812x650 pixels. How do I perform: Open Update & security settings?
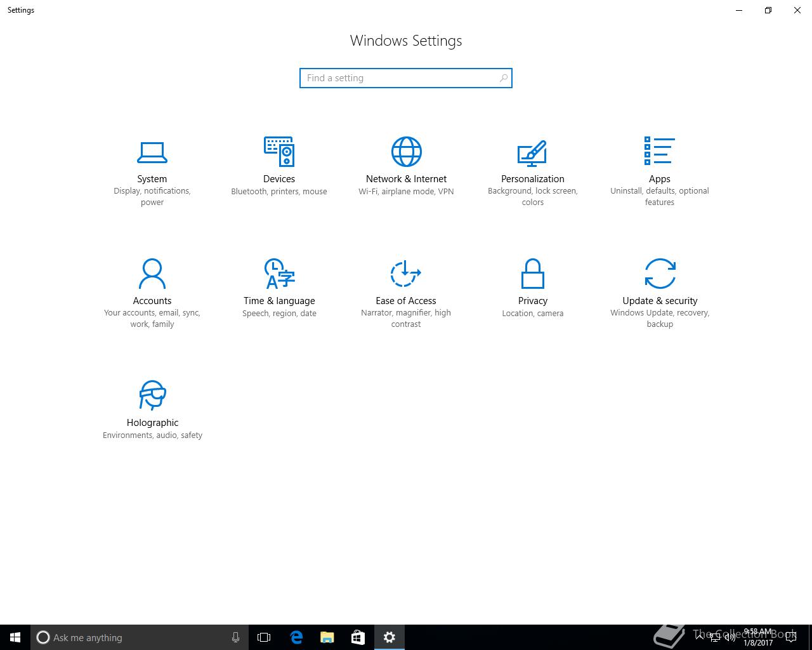pyautogui.click(x=660, y=293)
